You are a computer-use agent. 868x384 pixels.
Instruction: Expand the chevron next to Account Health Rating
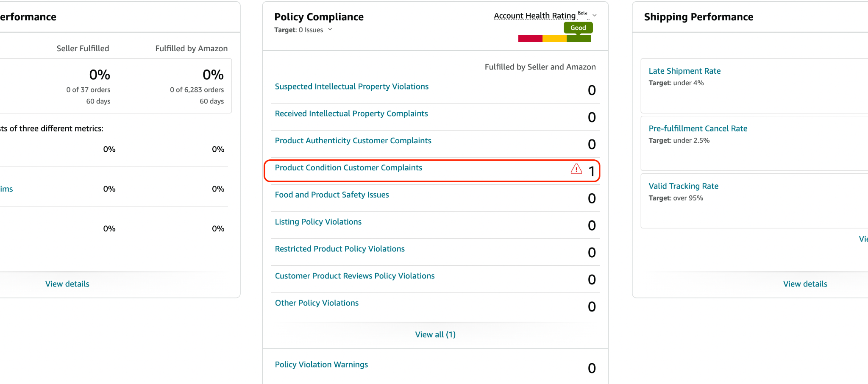pyautogui.click(x=595, y=16)
